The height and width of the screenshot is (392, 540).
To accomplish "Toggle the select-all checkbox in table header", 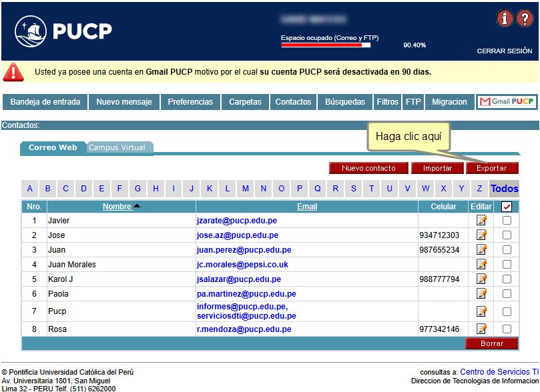I will click(x=507, y=207).
